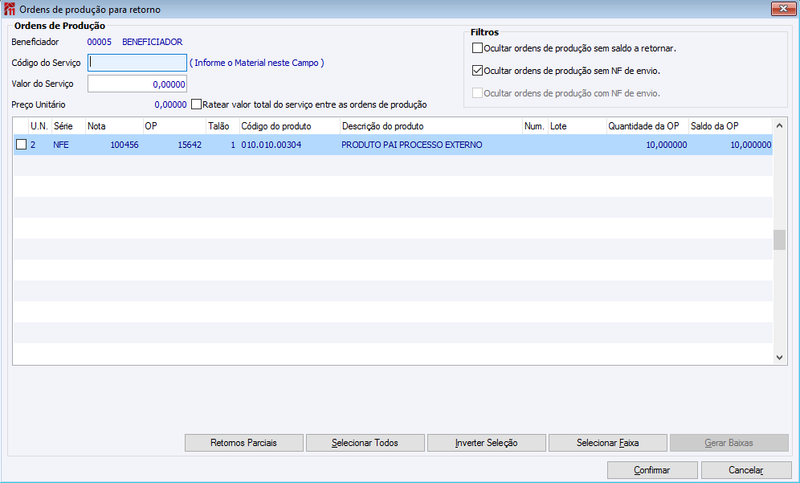Viewport: 800px width, 483px height.
Task: Click the Valor do Serviço input field
Action: click(x=137, y=84)
